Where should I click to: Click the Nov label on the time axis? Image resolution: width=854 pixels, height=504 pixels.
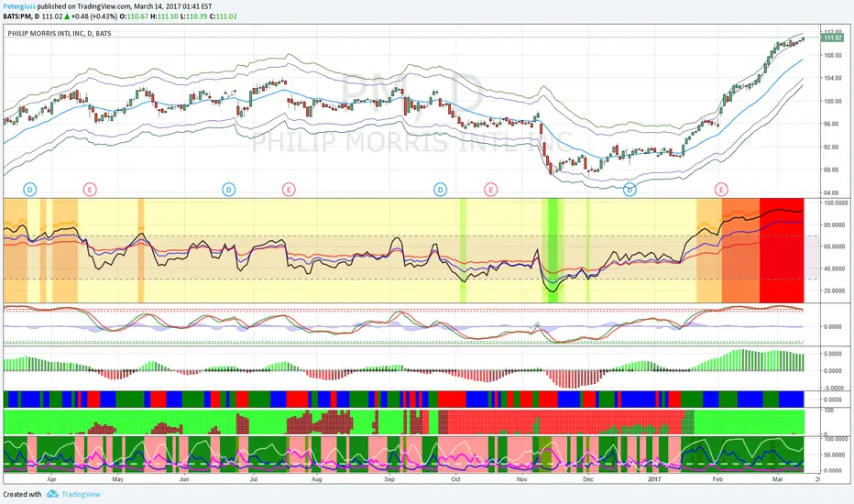point(521,479)
